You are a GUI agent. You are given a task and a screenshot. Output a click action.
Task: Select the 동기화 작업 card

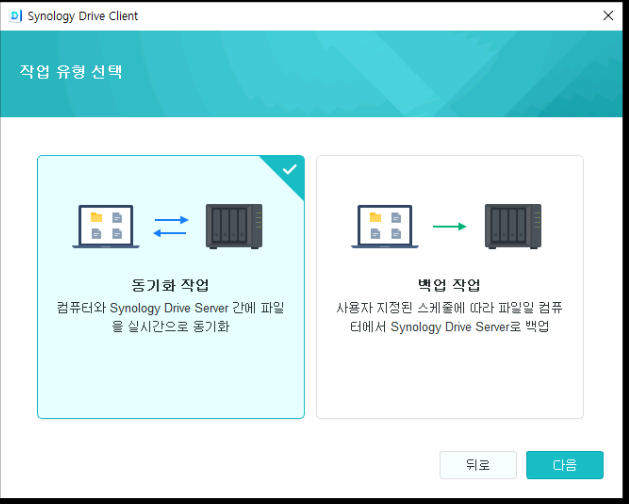click(171, 287)
